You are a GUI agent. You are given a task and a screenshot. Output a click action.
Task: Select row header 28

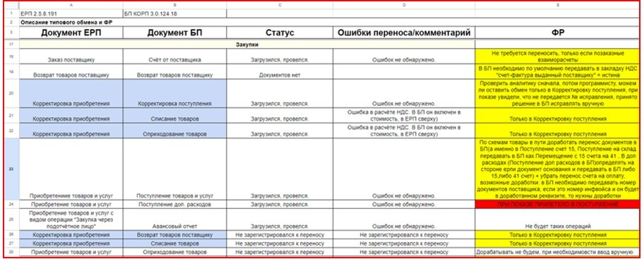tap(11, 251)
